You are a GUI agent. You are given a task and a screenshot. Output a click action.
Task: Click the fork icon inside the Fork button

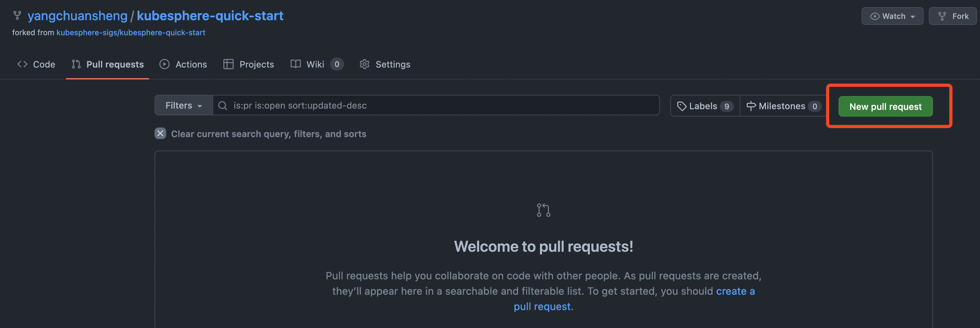942,16
